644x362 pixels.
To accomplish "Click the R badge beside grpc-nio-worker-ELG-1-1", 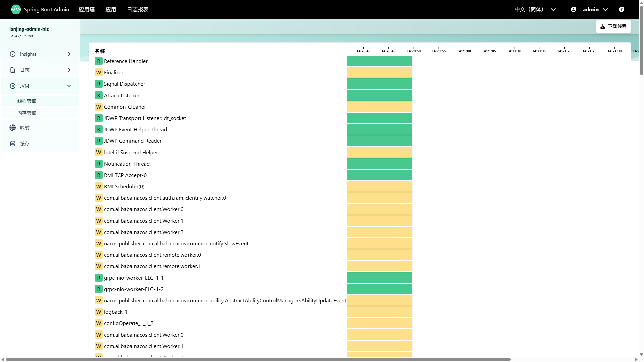I will coord(98,278).
